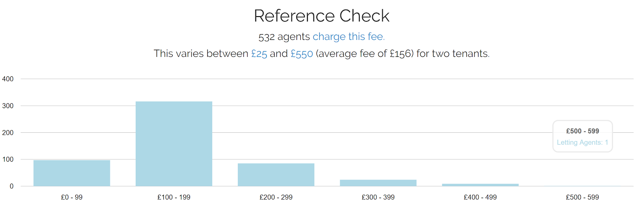644x215 pixels.
Task: Follow the £25 minimum fee link
Action: click(259, 54)
